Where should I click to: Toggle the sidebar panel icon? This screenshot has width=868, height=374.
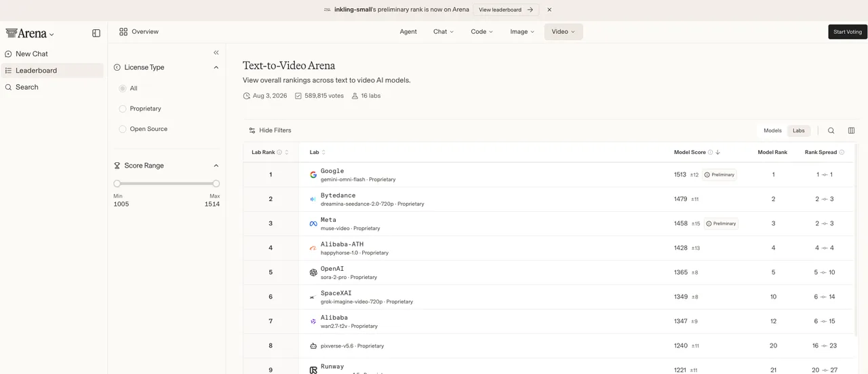tap(96, 33)
